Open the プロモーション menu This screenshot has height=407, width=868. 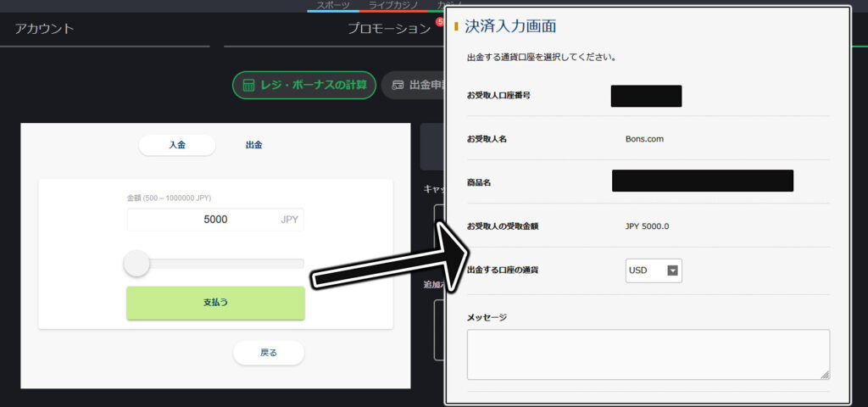[389, 29]
